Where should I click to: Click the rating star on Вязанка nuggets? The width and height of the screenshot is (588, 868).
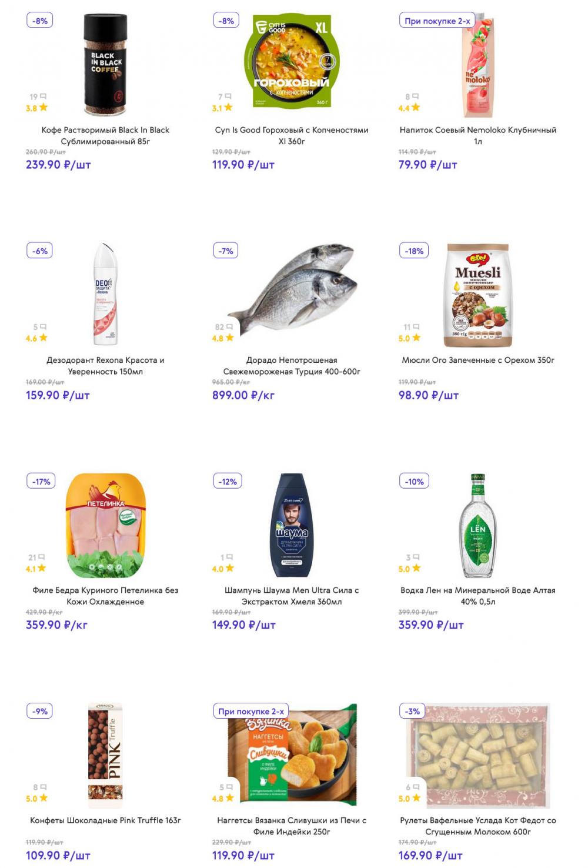pyautogui.click(x=229, y=798)
